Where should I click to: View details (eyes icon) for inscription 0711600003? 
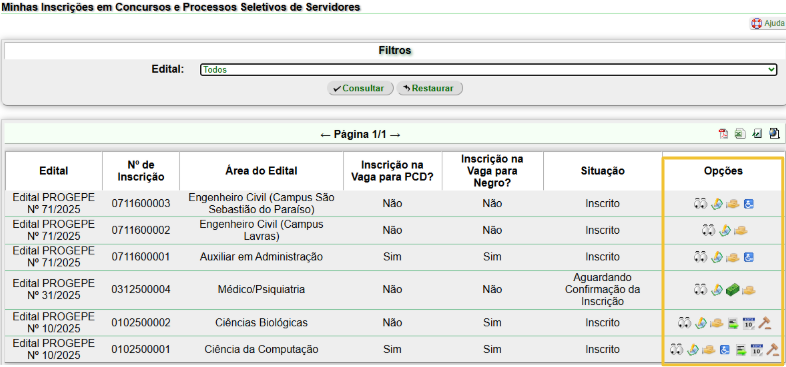(x=700, y=204)
